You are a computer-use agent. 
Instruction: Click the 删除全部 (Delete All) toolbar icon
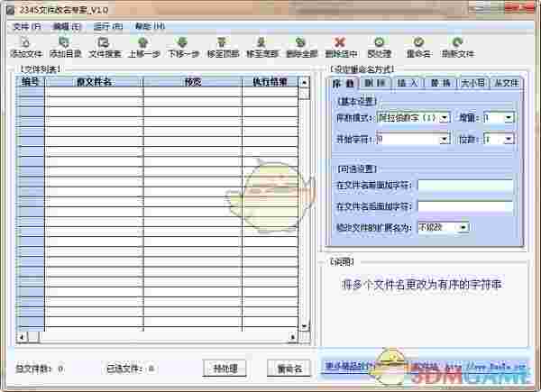pyautogui.click(x=301, y=47)
